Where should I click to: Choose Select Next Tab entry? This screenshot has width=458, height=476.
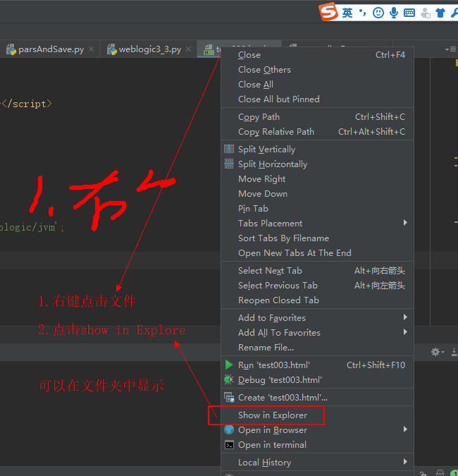(x=318, y=271)
